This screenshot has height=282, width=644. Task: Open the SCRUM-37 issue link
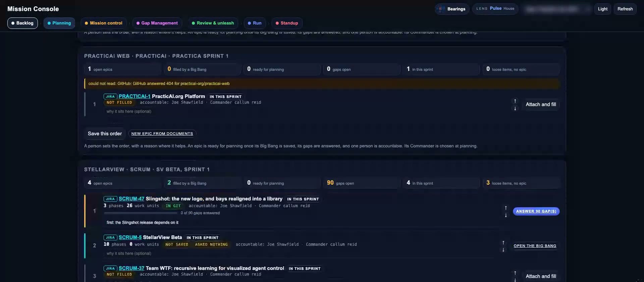pos(131,268)
